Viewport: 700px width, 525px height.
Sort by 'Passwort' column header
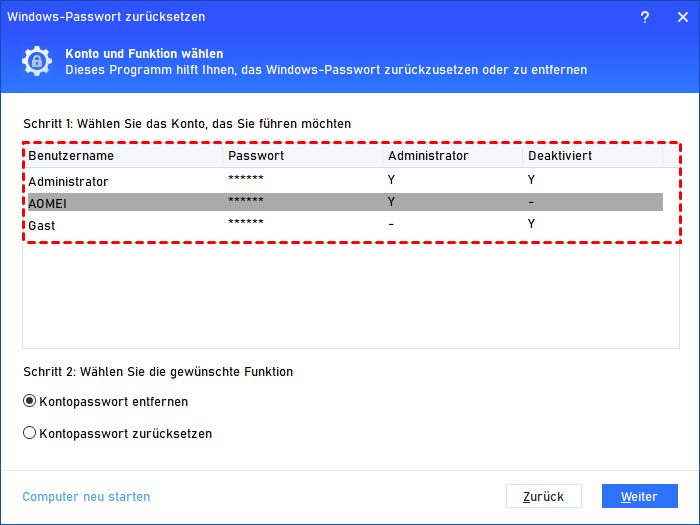[256, 156]
